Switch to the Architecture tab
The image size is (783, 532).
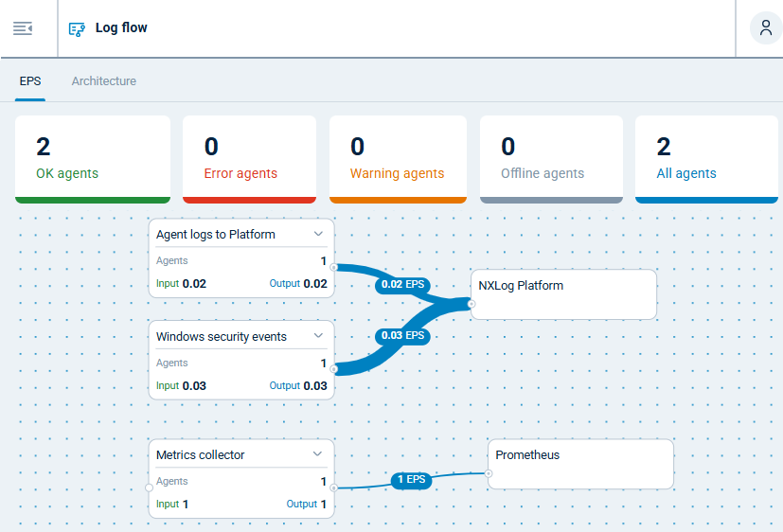click(104, 81)
